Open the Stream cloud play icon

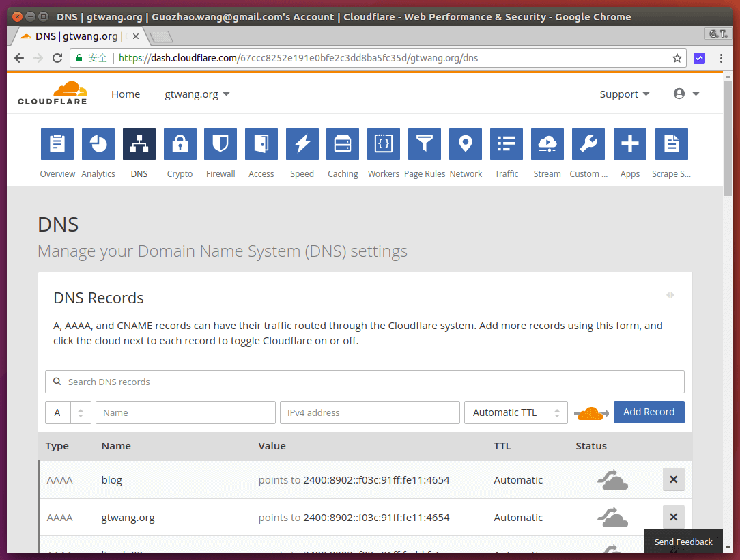[547, 144]
